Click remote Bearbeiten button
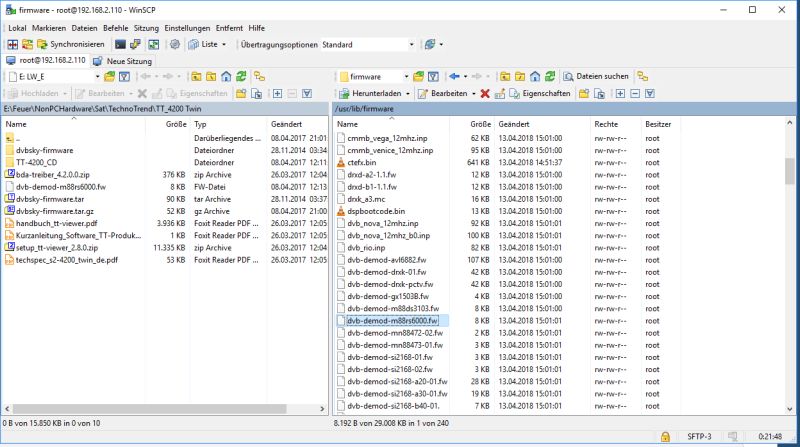800x447 pixels. coord(443,93)
